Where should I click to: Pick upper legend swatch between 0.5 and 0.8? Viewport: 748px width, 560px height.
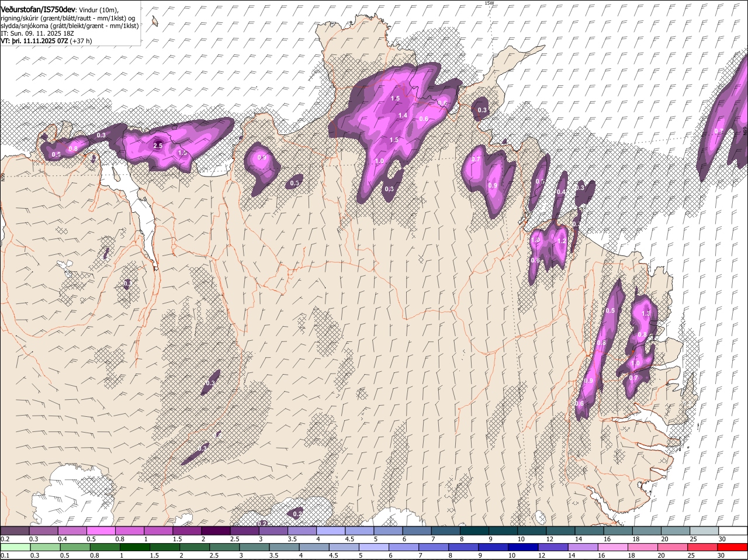pyautogui.click(x=101, y=531)
